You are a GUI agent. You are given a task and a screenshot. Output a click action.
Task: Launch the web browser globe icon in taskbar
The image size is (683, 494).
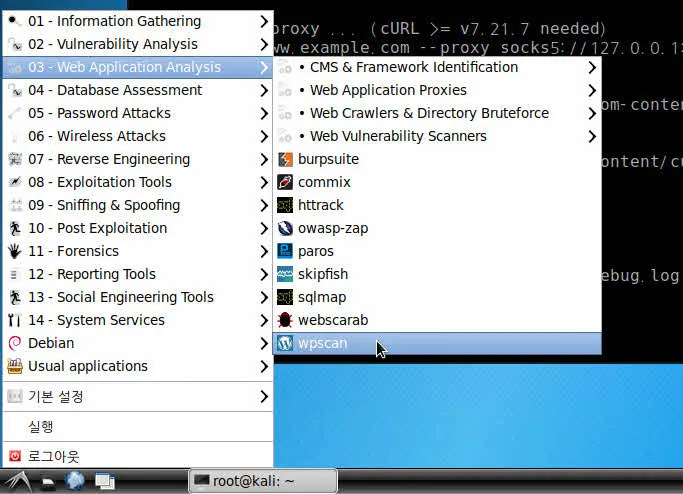pyautogui.click(x=75, y=481)
